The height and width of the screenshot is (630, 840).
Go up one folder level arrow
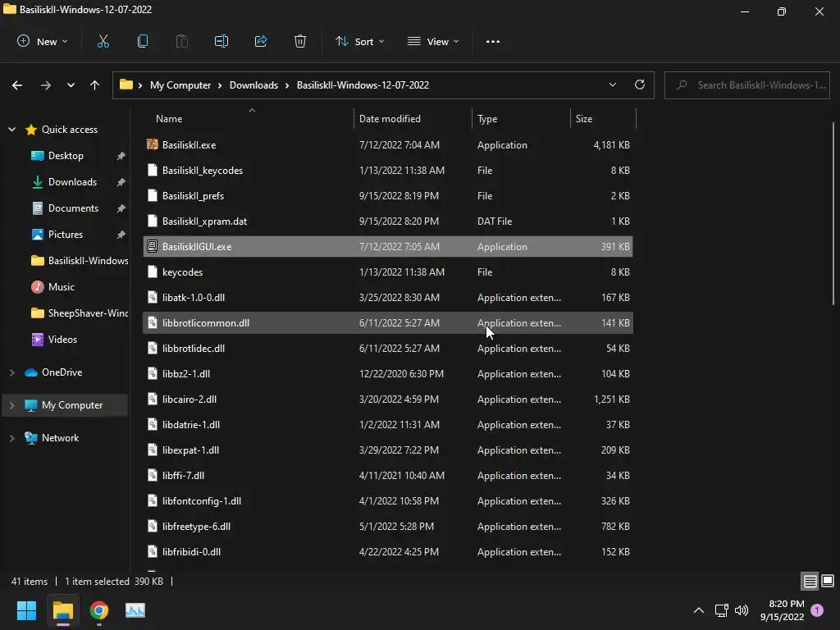point(95,85)
